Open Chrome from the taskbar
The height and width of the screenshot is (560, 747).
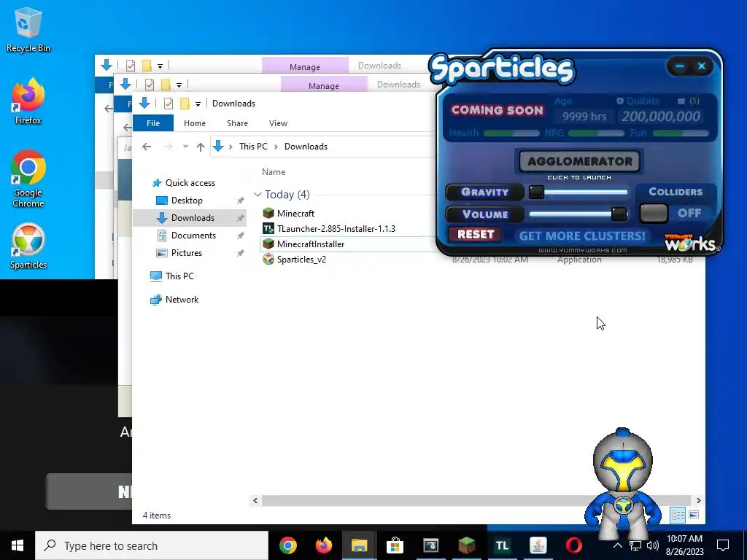[x=287, y=545]
